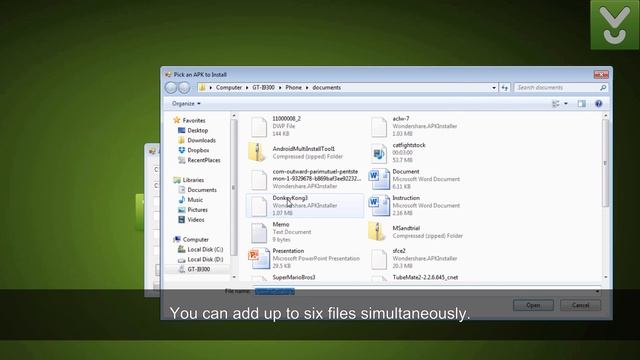Click the Back navigation arrow

pos(171,87)
